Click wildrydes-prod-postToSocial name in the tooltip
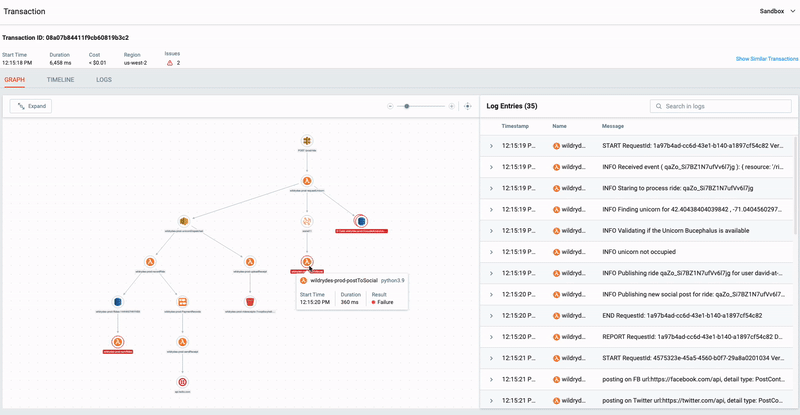The height and width of the screenshot is (415, 800). pyautogui.click(x=344, y=281)
